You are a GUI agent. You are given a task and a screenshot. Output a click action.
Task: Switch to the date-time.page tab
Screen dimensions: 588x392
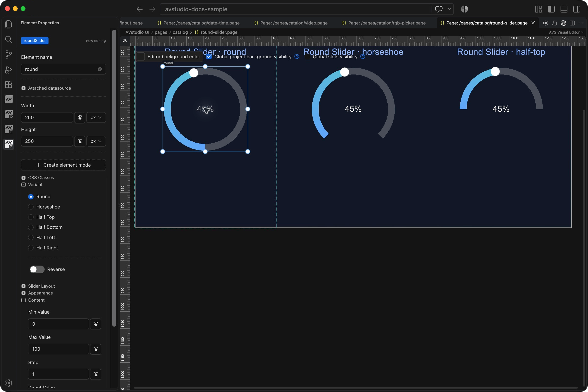pyautogui.click(x=198, y=23)
